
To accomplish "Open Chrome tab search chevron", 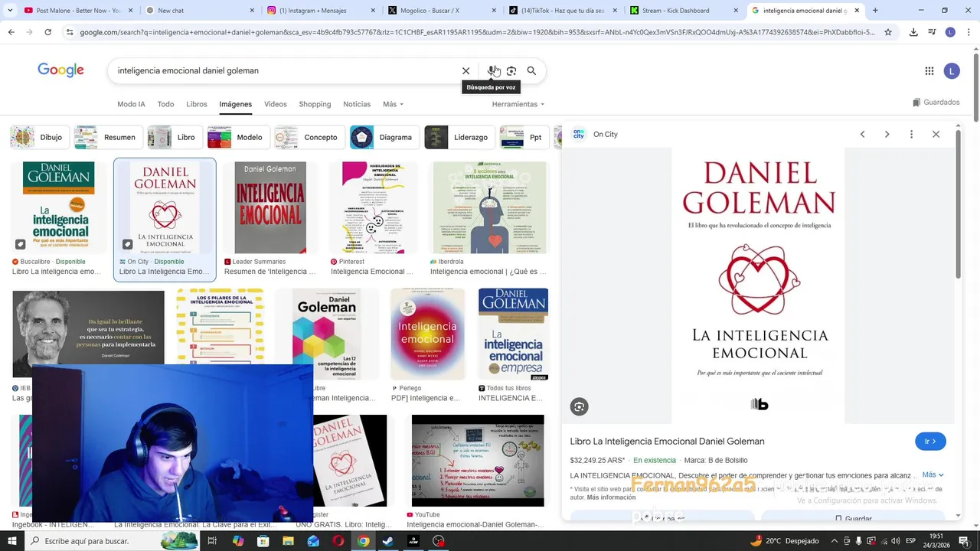I will point(10,11).
